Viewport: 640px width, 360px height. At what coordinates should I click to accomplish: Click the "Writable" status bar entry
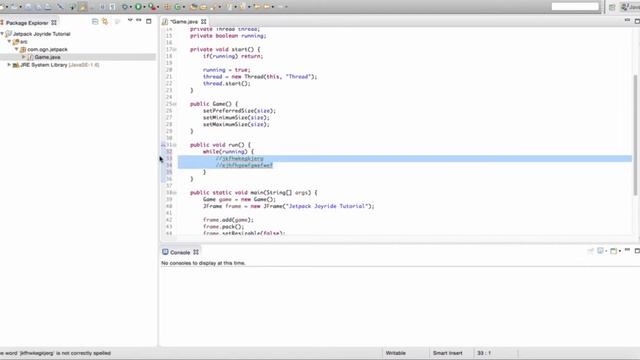pos(396,353)
